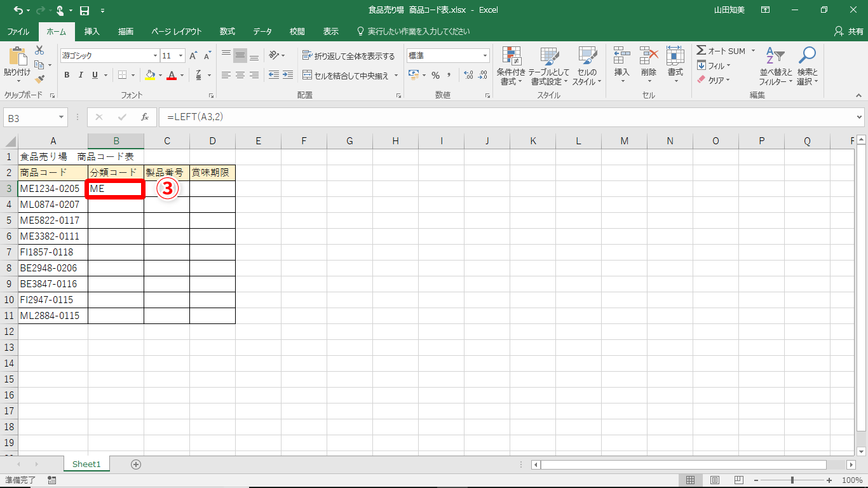Toggle Center horizontal alignment
868x488 pixels.
coord(240,75)
